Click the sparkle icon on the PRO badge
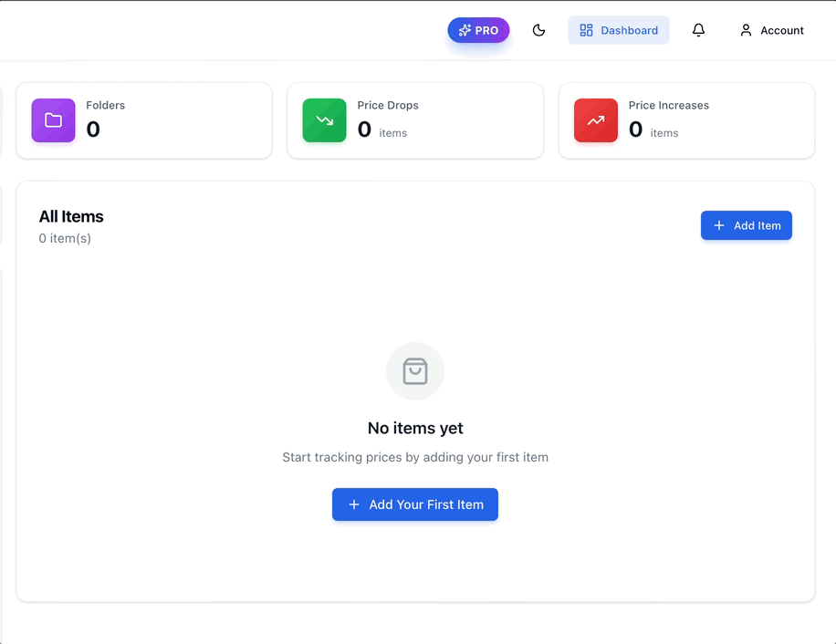Image resolution: width=836 pixels, height=644 pixels. (465, 29)
